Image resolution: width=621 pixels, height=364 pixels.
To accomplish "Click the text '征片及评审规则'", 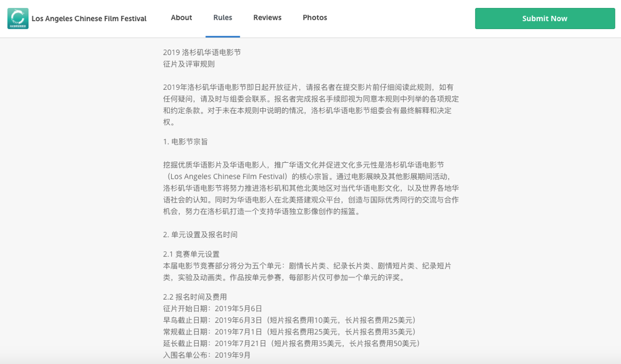I will 189,64.
